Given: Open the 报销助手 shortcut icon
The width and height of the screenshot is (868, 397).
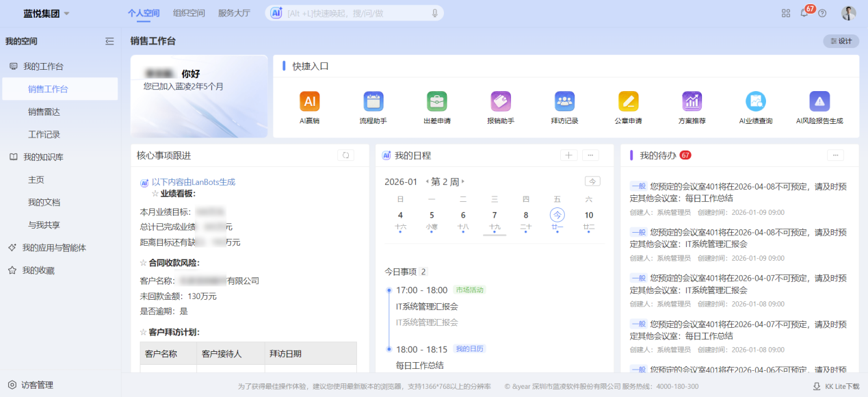Looking at the screenshot, I should click(x=501, y=101).
